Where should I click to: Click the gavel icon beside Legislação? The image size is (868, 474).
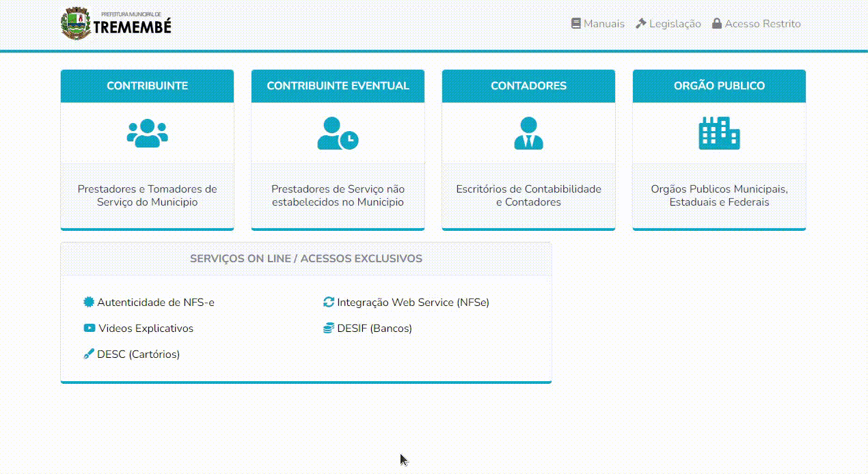pyautogui.click(x=641, y=23)
